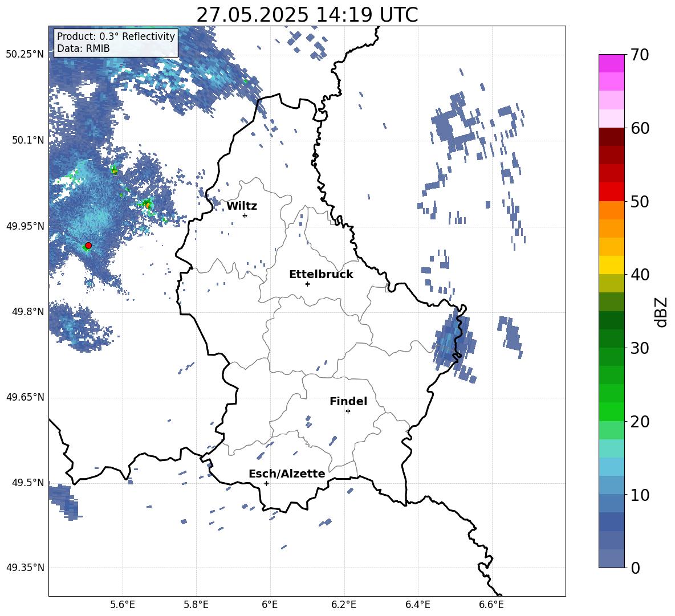Click the Findel station cross marker

[x=348, y=411]
